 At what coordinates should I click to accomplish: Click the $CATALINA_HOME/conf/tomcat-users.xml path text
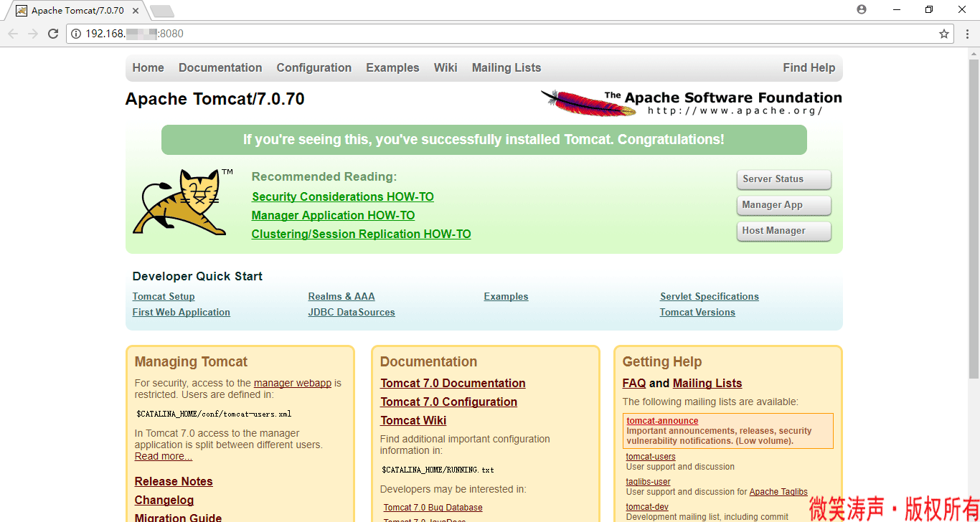[214, 414]
